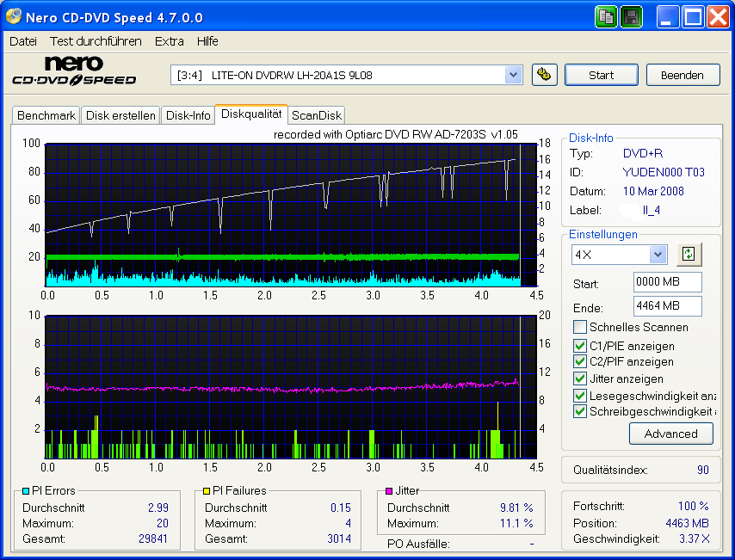Click the eject drive icon beside the drive selector

point(544,75)
